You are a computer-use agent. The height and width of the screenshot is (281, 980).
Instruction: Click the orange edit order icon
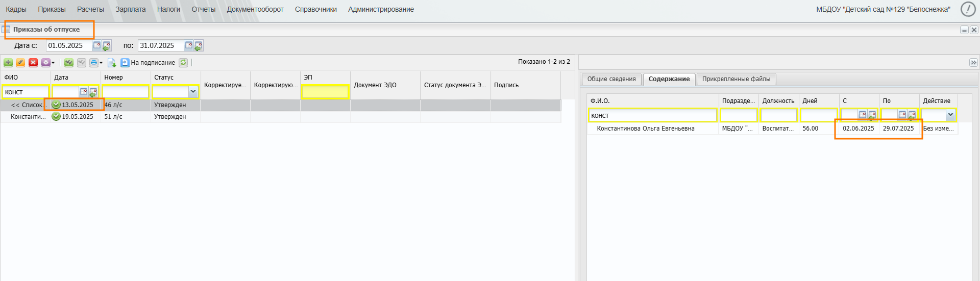(20, 63)
